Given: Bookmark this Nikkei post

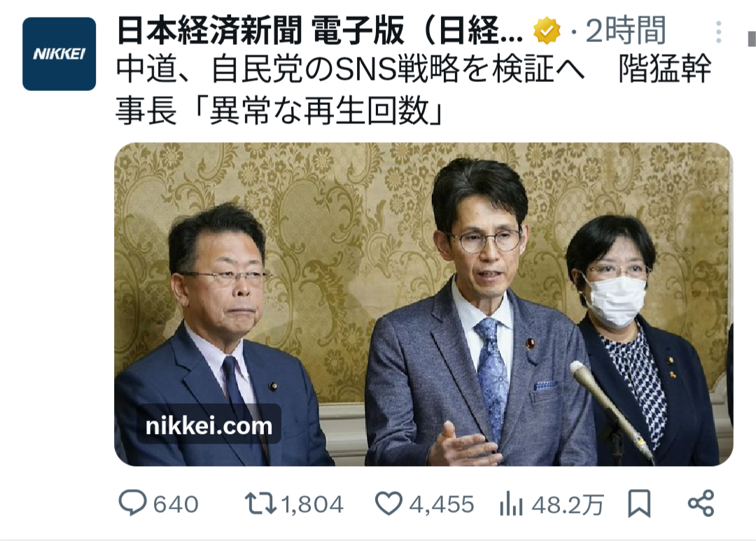Looking at the screenshot, I should click(x=639, y=504).
